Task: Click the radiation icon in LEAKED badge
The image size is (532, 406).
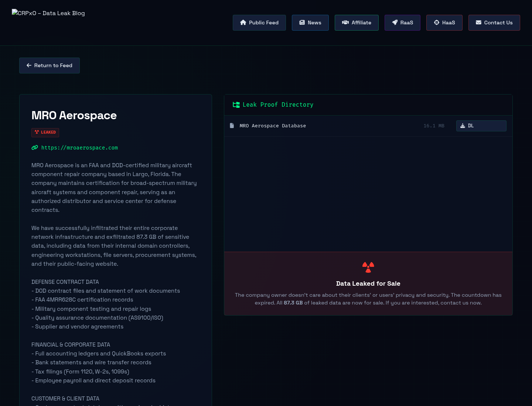Action: pos(37,132)
